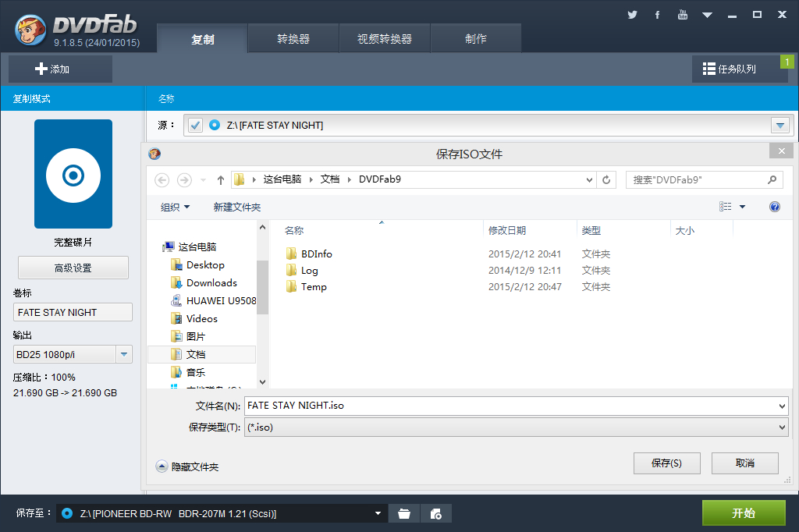Collapse folders with Hide Folders toggle

162,466
